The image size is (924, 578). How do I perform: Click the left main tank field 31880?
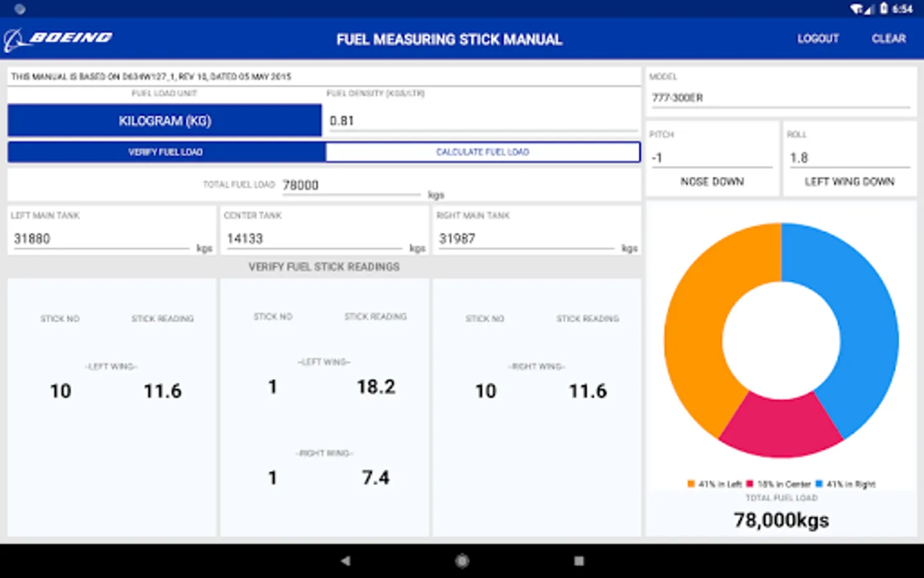(101, 239)
